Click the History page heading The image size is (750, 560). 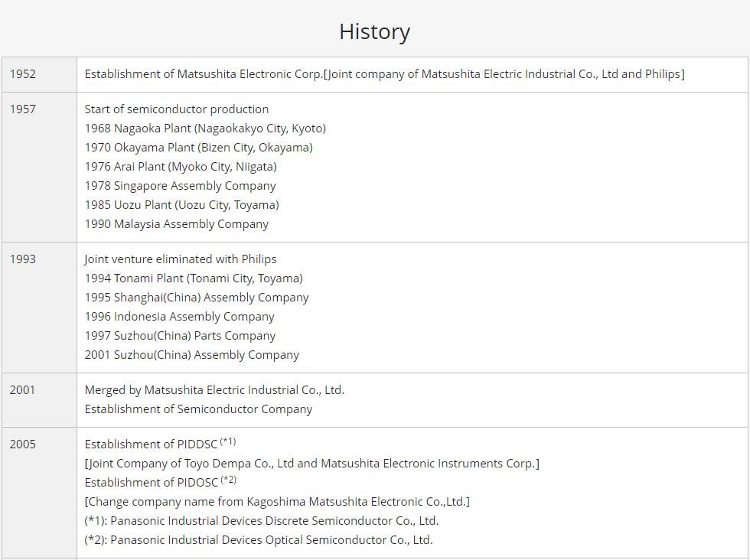click(374, 31)
